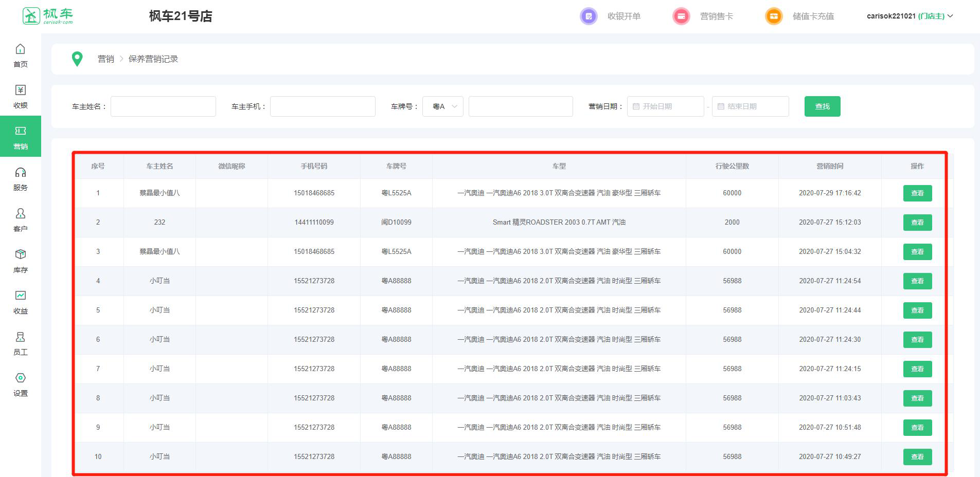Click the purple 收银开单 icon
The width and height of the screenshot is (980, 477).
coord(589,16)
